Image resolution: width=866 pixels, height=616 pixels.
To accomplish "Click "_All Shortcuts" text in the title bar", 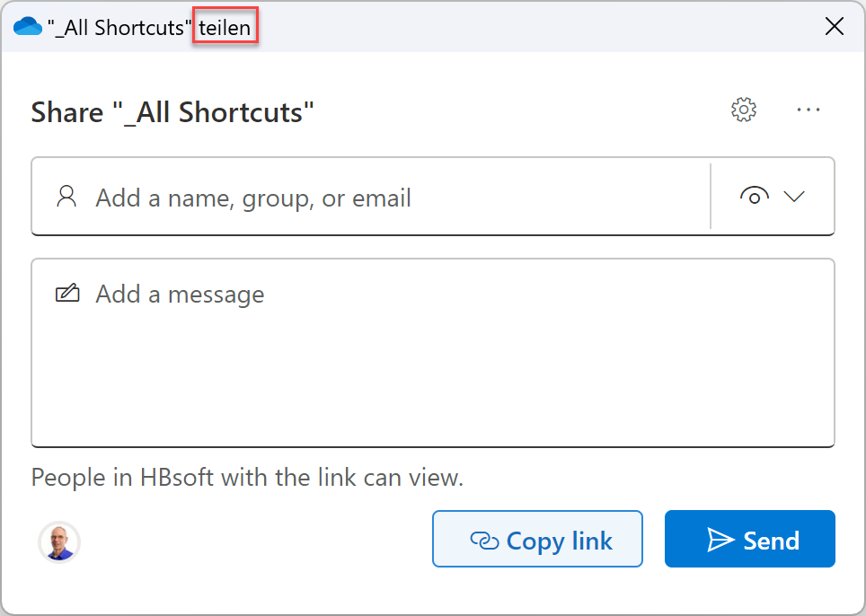I will click(119, 28).
